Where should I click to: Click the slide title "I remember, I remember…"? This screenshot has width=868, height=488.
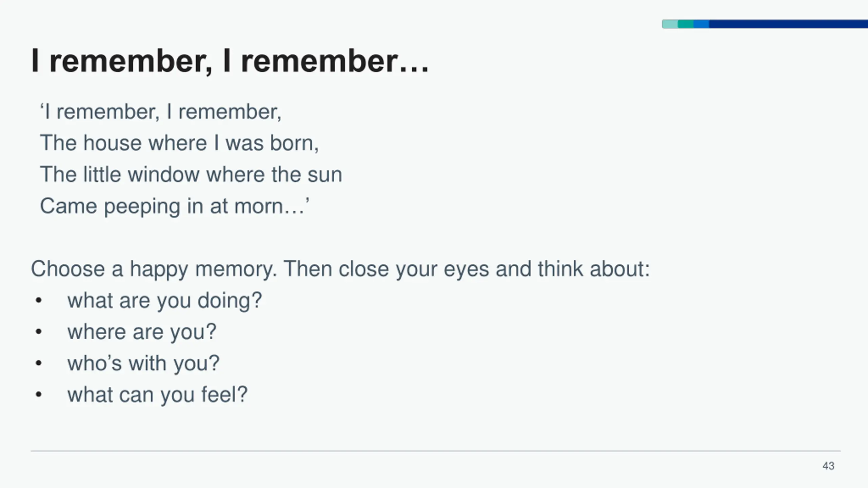230,61
